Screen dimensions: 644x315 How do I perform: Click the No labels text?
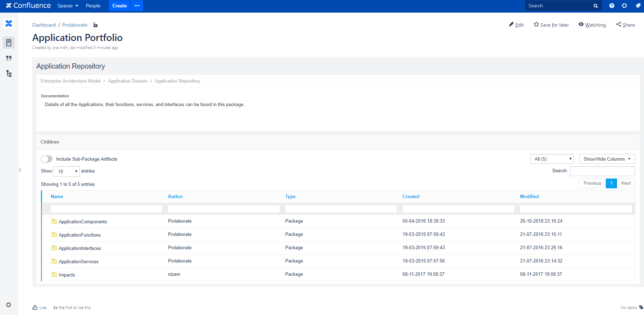pos(629,308)
